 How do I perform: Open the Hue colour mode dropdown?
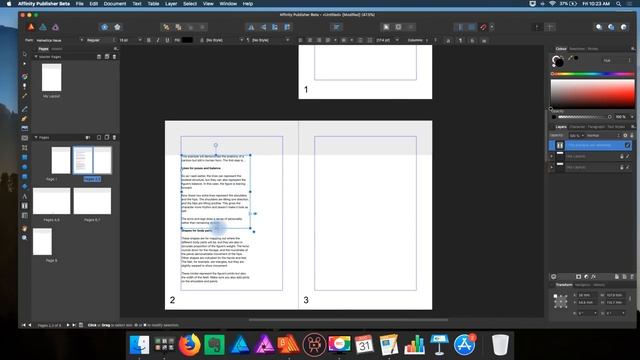click(617, 60)
